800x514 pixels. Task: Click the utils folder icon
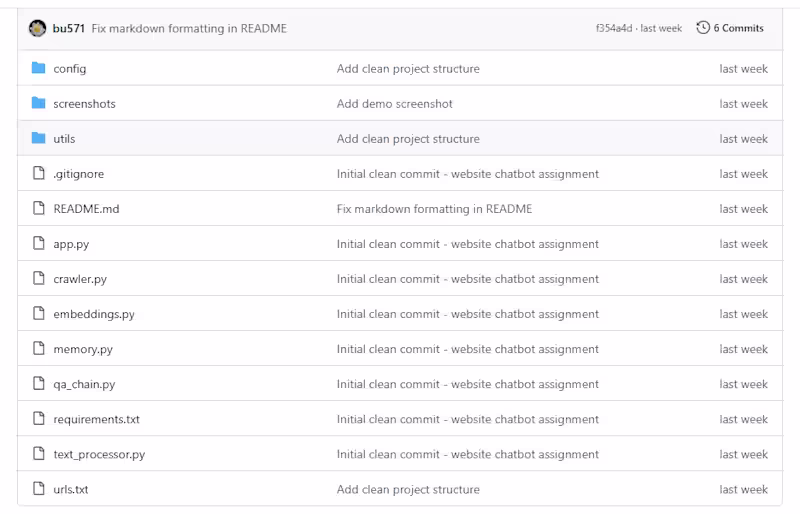coord(39,138)
